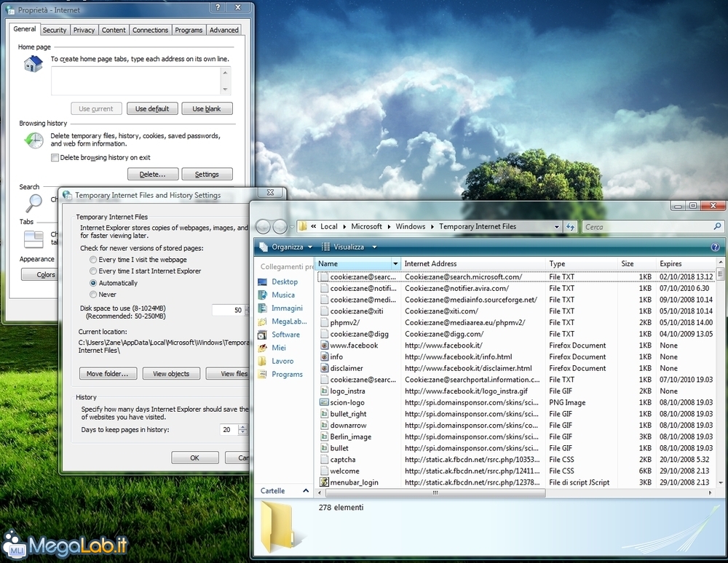Open the Programs tab
The image size is (728, 563).
pyautogui.click(x=188, y=30)
